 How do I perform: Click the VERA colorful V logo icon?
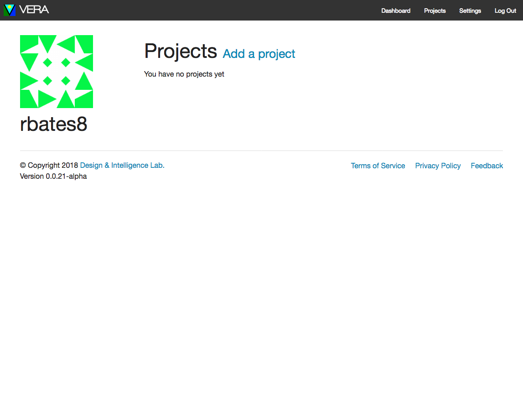click(x=9, y=10)
